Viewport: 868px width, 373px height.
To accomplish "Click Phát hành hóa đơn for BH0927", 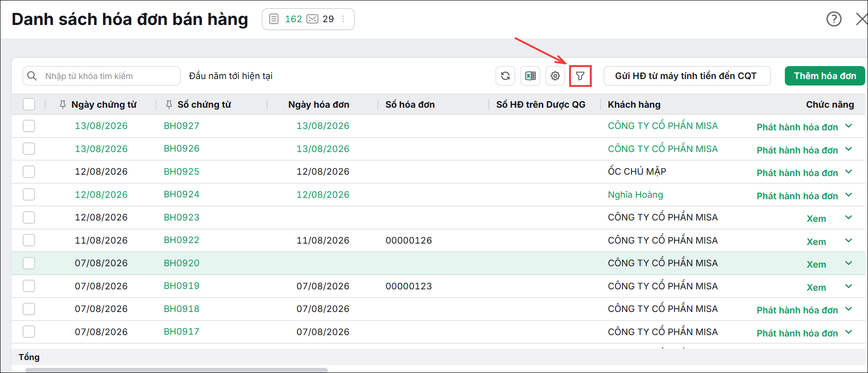I will 797,127.
